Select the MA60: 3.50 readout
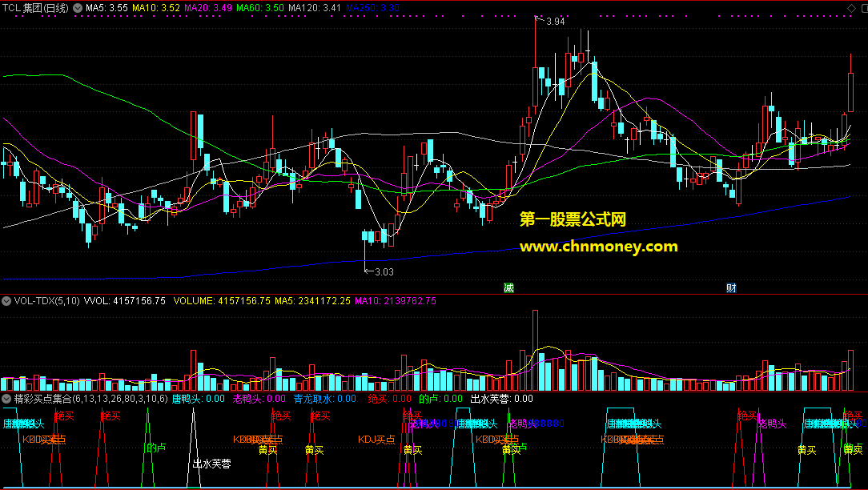 coord(260,8)
